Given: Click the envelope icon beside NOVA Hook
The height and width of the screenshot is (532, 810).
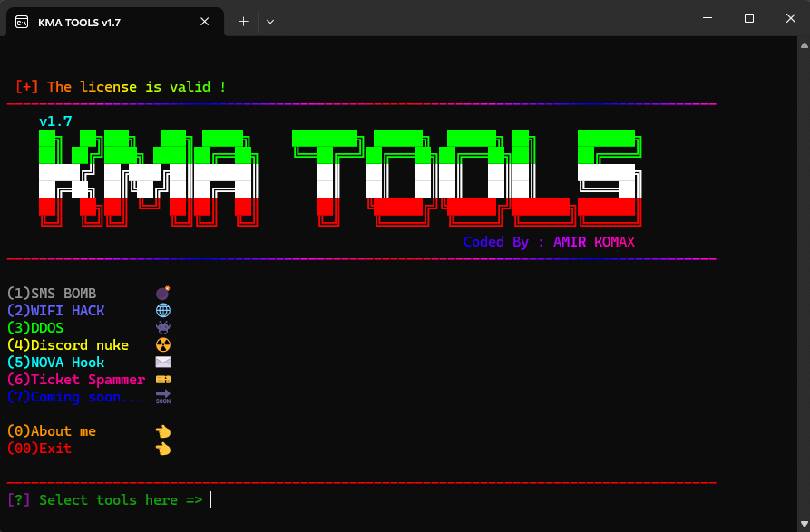Looking at the screenshot, I should pos(163,362).
